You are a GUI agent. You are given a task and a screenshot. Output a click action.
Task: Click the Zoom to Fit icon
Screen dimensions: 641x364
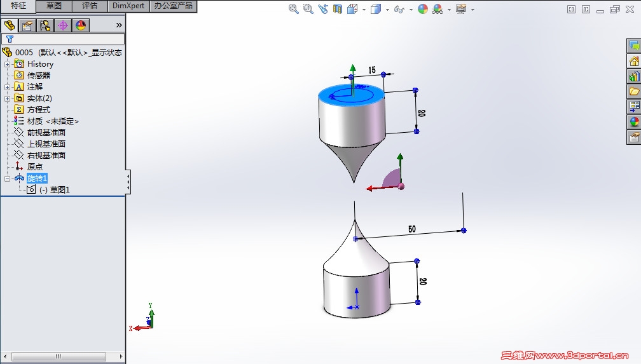tap(294, 9)
